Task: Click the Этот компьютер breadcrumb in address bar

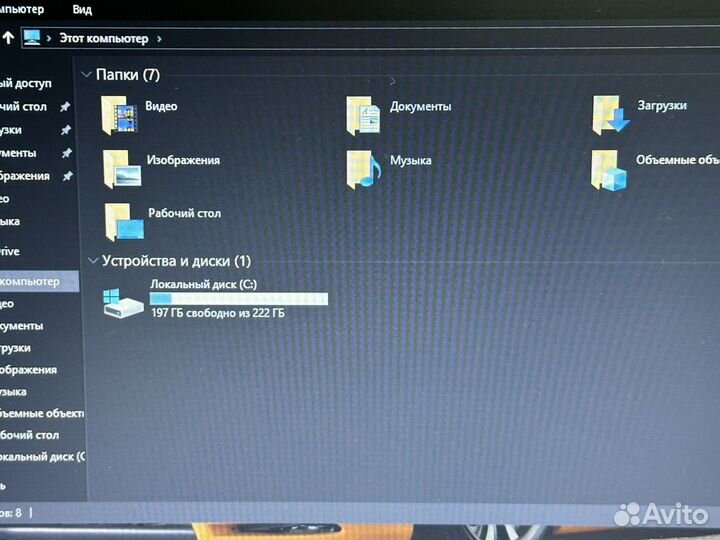Action: coord(101,39)
